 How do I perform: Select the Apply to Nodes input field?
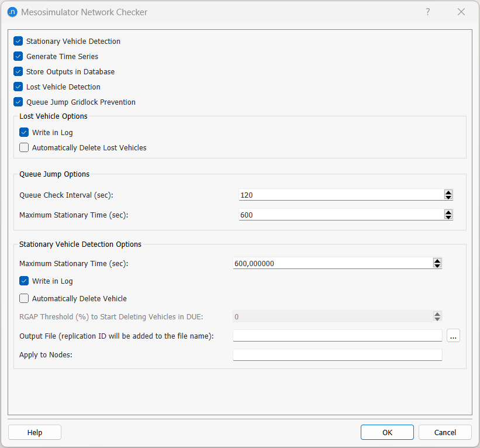tap(337, 354)
